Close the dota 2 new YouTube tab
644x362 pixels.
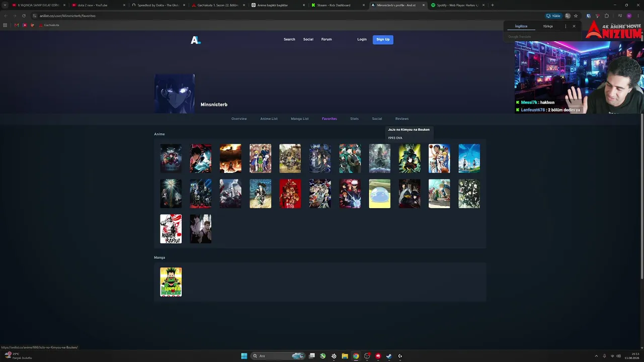(124, 5)
